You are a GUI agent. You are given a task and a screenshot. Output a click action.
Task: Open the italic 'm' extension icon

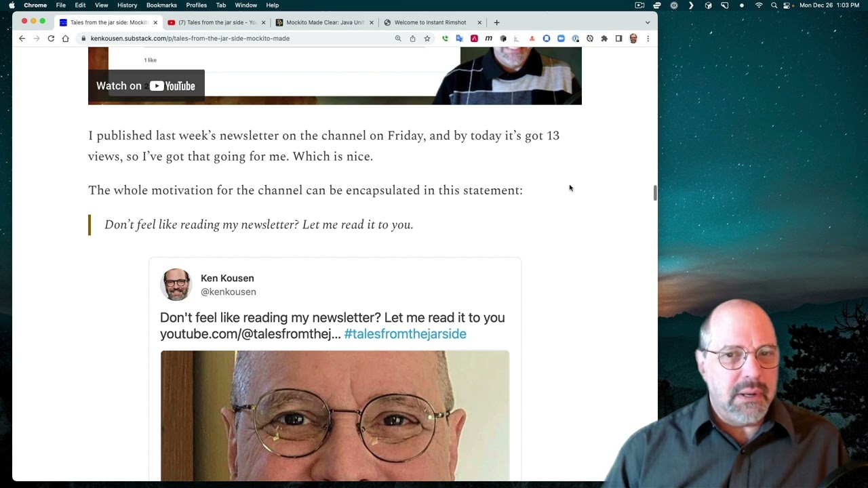tap(488, 39)
